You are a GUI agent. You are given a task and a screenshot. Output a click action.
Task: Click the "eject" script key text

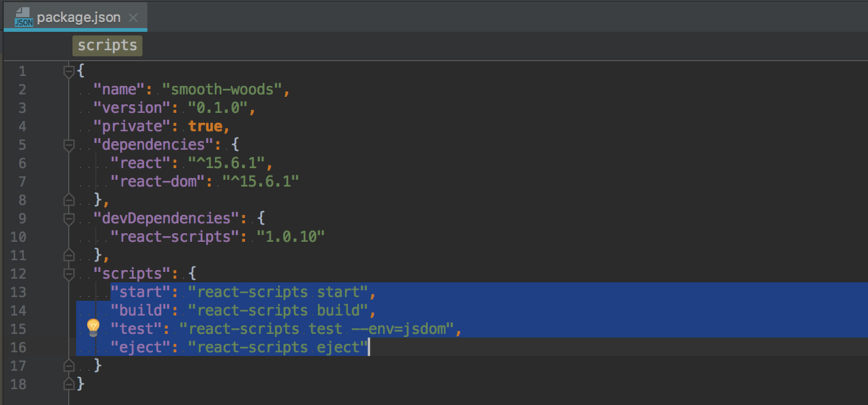[139, 347]
